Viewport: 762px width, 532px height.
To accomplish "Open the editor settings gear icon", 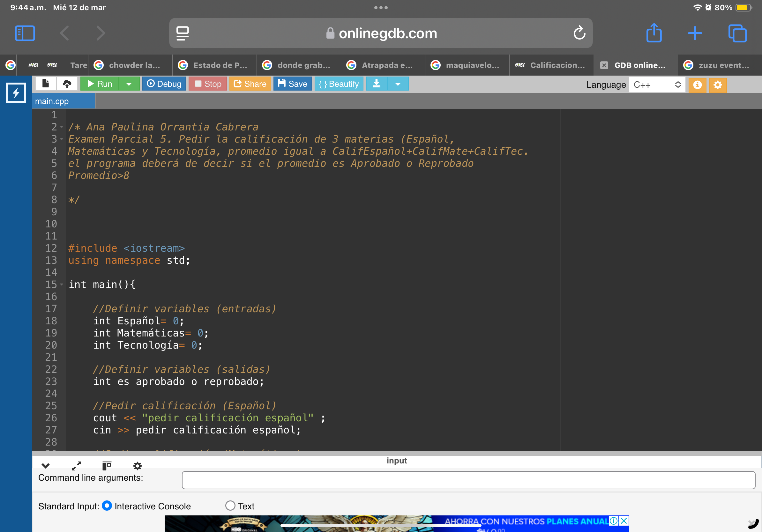I will pos(718,85).
